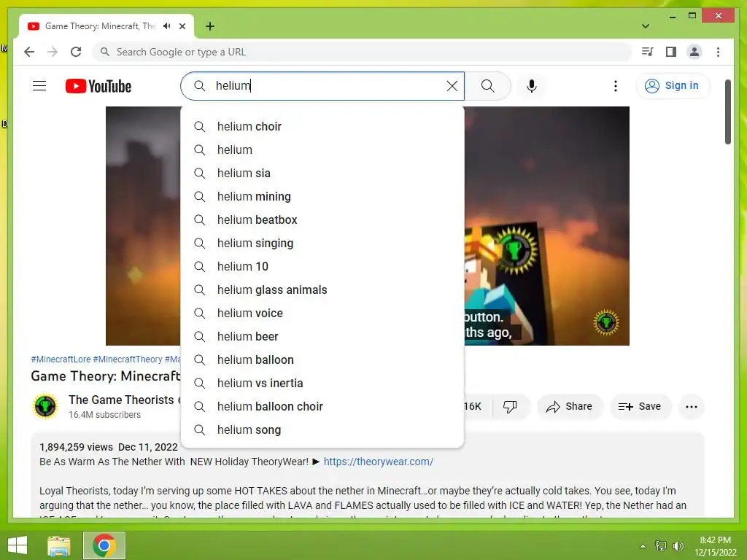This screenshot has width=747, height=560.
Task: Open the network tray icon
Action: point(660,545)
